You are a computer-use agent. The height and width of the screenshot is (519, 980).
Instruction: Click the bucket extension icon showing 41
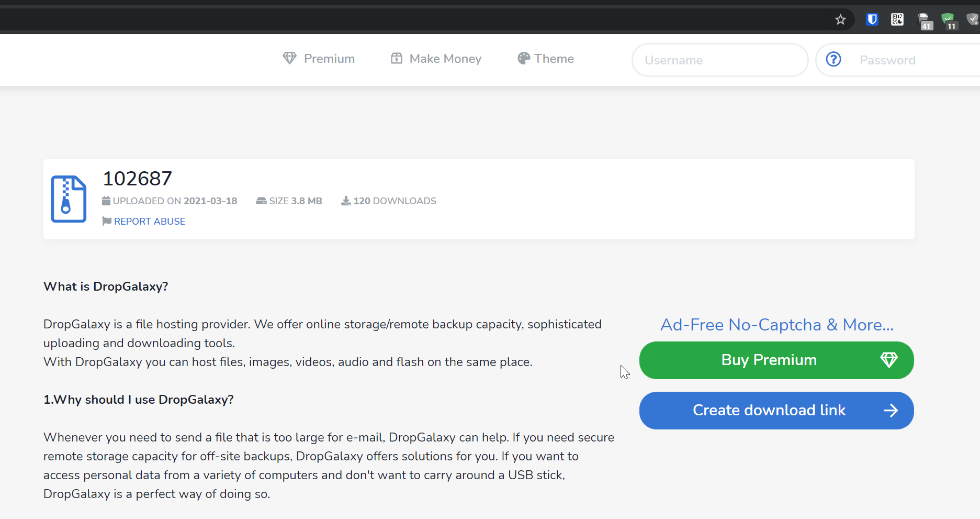click(x=924, y=19)
